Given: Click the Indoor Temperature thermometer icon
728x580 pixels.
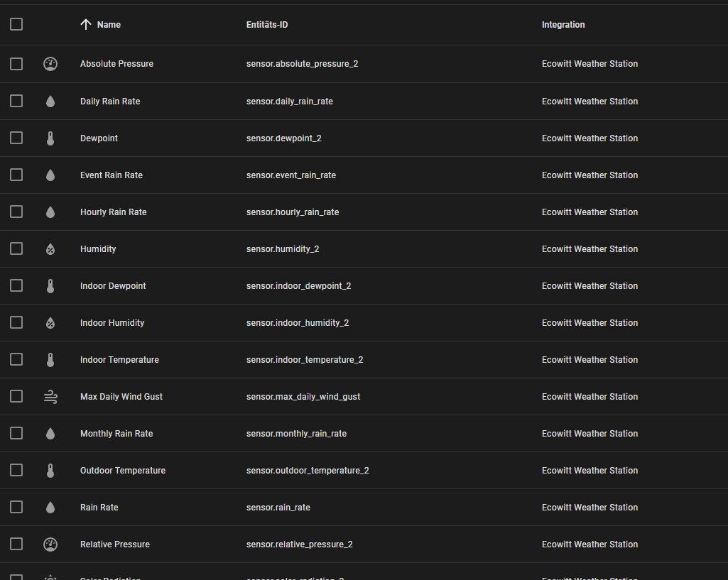Looking at the screenshot, I should (x=50, y=359).
